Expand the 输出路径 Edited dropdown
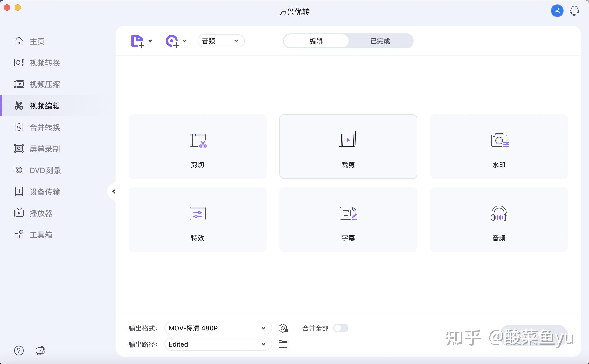Screen dimensions: 589x364 (x=218, y=344)
